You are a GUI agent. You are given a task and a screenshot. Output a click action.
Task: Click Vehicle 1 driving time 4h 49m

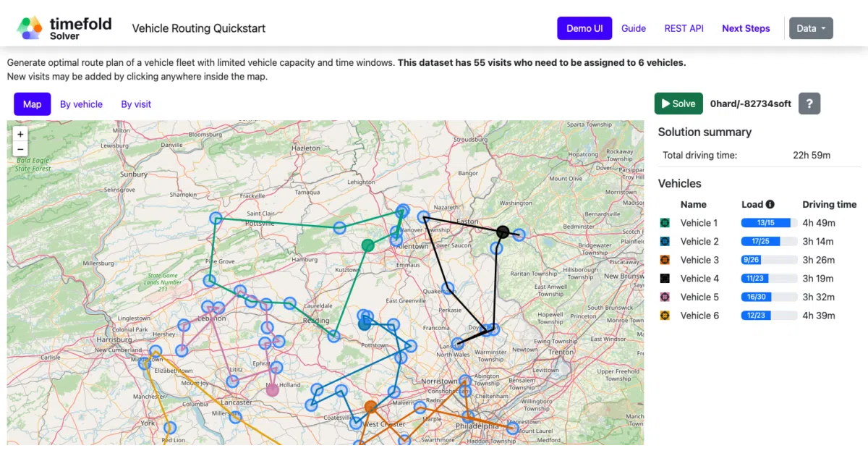819,223
